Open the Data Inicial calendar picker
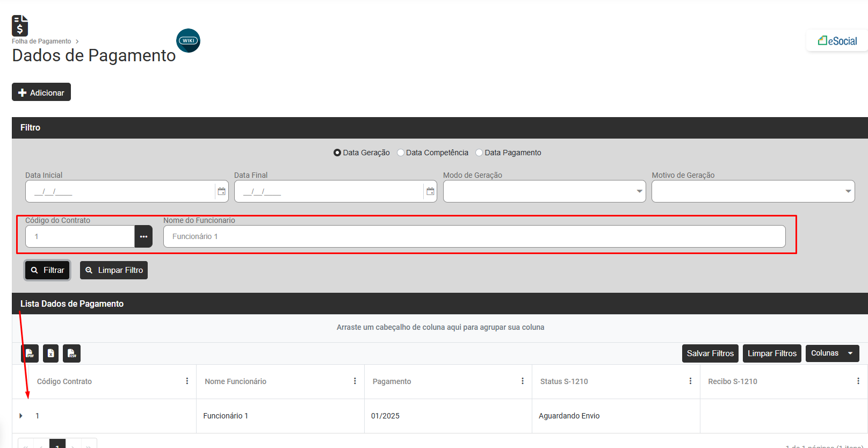The width and height of the screenshot is (868, 448). coord(221,191)
